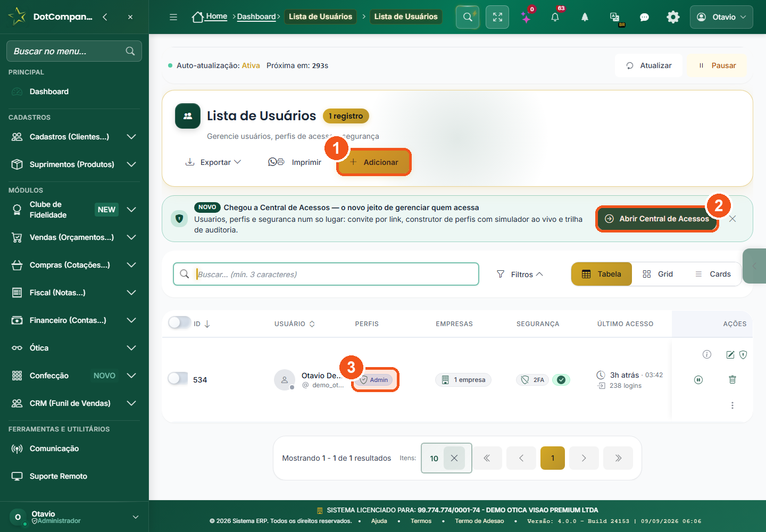This screenshot has height=532, width=766.
Task: Expand Confecção menu
Action: coord(74,376)
